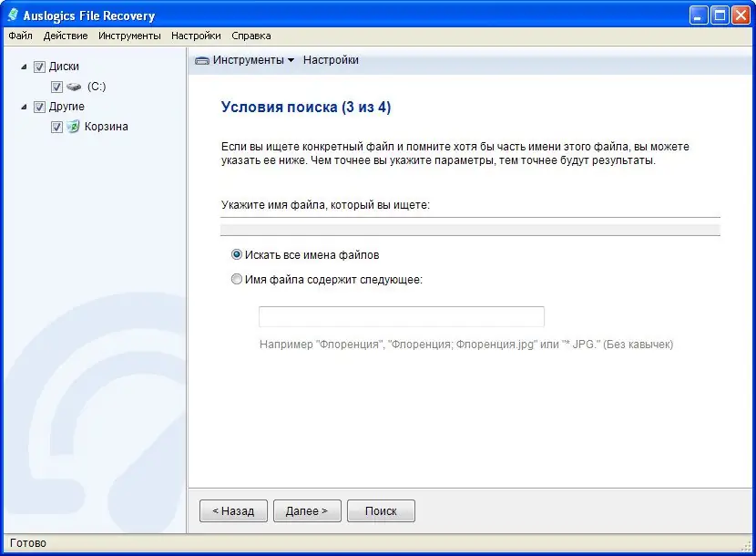
Task: Click the Корзина recycle bin icon
Action: pyautogui.click(x=73, y=127)
